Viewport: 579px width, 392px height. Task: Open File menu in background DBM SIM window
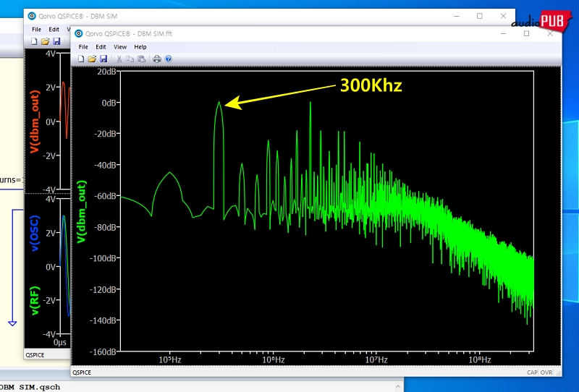coord(36,29)
